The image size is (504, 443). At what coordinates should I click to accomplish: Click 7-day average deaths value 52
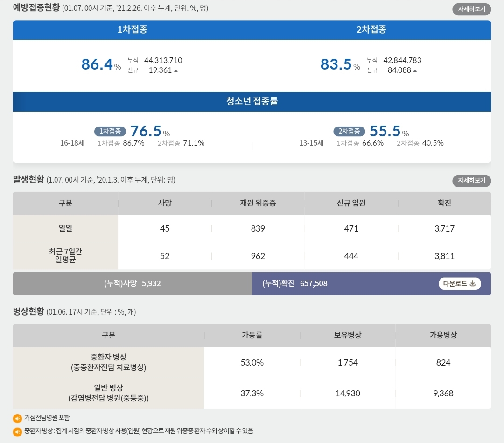165,256
